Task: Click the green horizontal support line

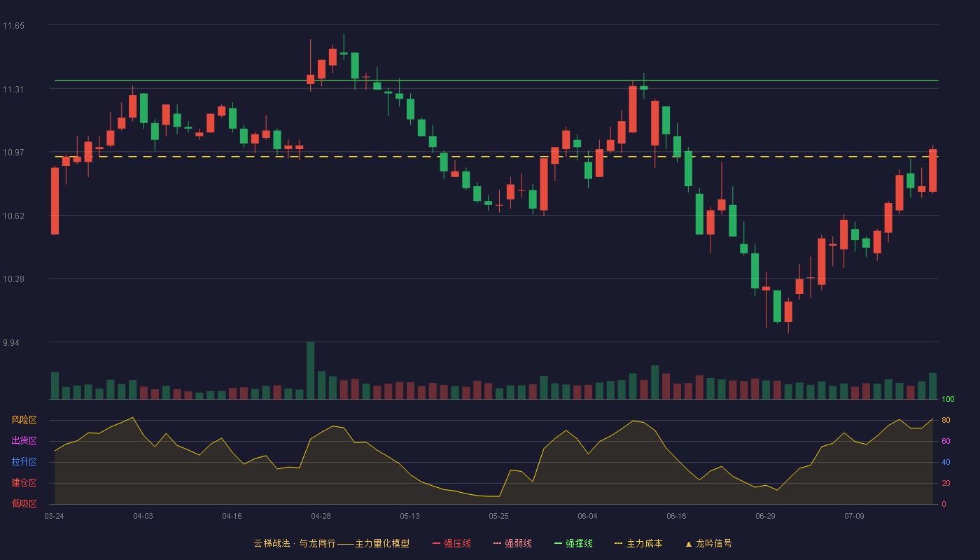Action: [496, 80]
